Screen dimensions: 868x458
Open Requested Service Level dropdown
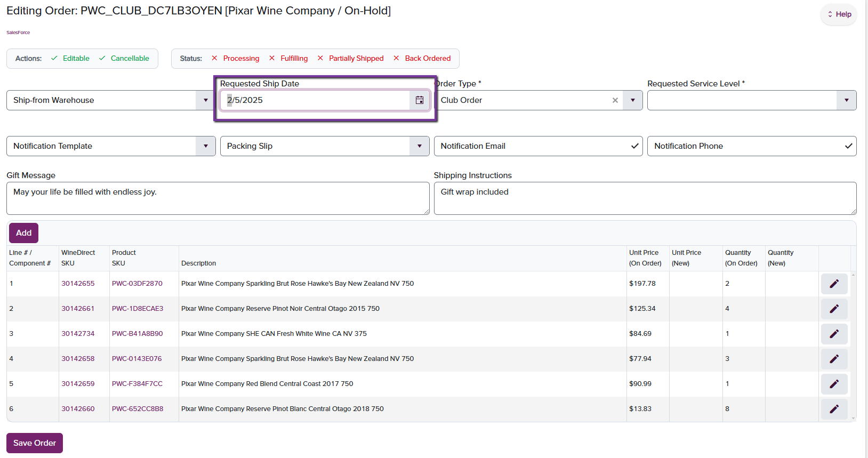pyautogui.click(x=847, y=100)
